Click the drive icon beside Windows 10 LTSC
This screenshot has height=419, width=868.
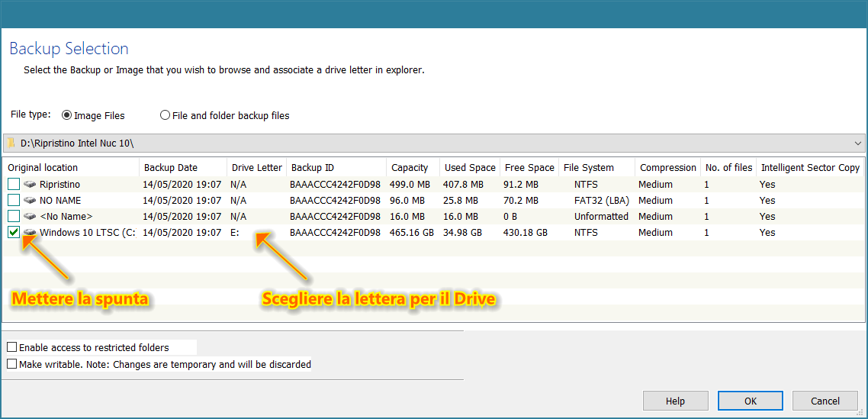[x=30, y=232]
